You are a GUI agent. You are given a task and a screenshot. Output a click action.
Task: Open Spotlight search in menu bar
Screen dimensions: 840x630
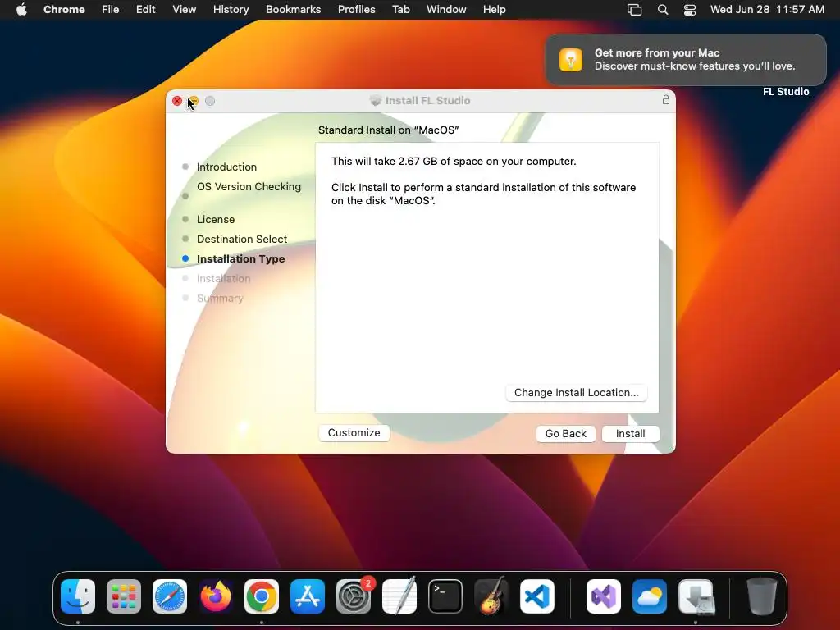tap(663, 10)
